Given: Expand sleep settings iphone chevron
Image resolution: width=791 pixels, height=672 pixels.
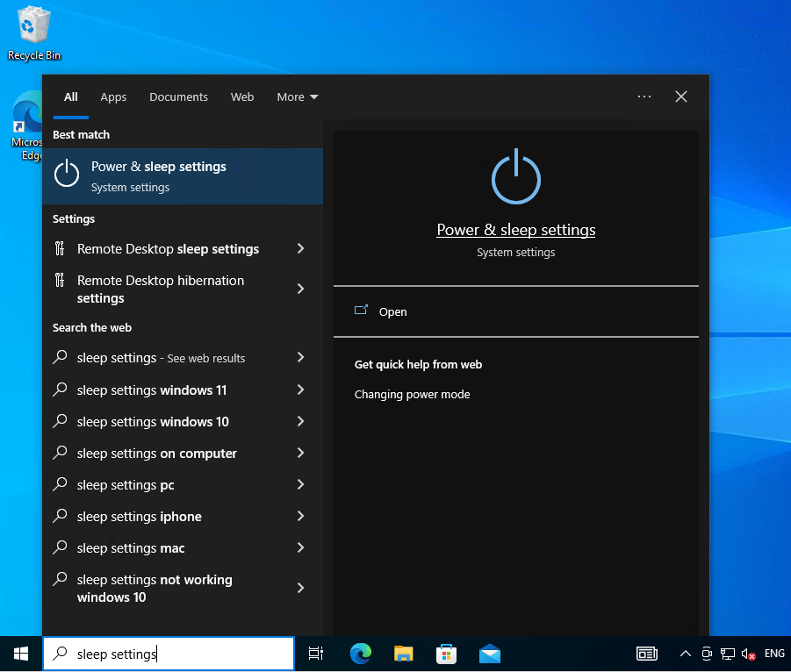Looking at the screenshot, I should (x=300, y=516).
